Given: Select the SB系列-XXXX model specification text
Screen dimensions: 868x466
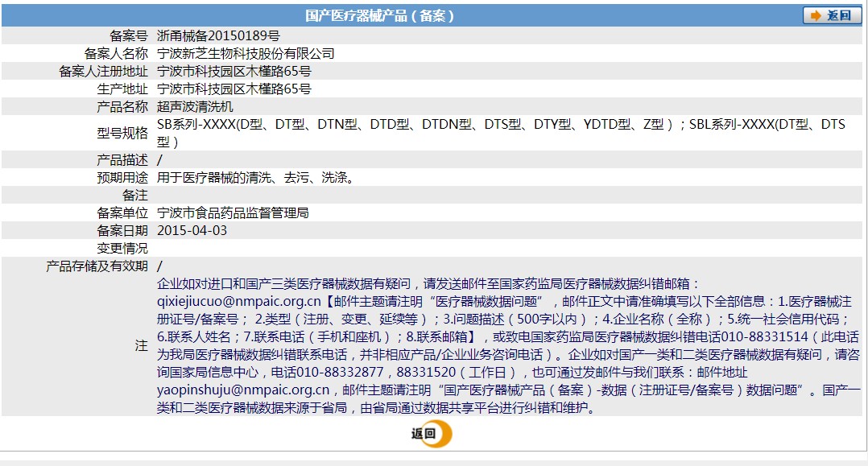Looking at the screenshot, I should 501,134.
